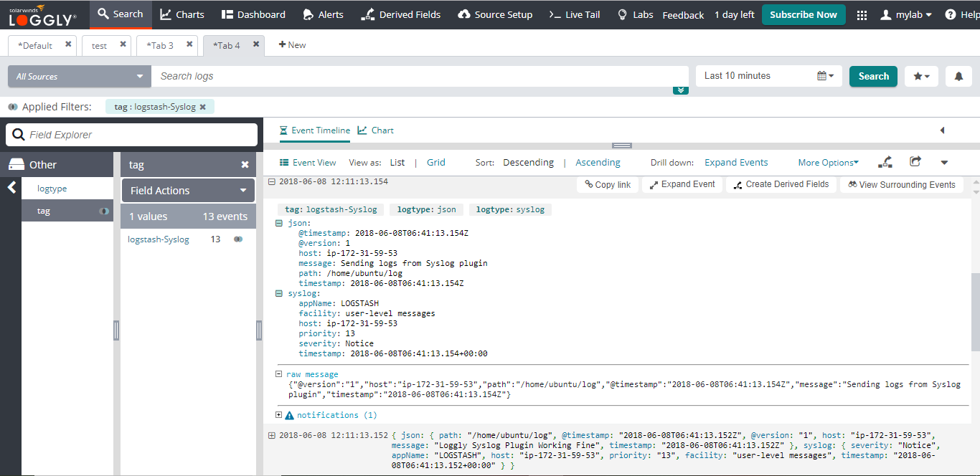Image resolution: width=980 pixels, height=476 pixels.
Task: Toggle the tag field filter indicator
Action: click(x=103, y=211)
